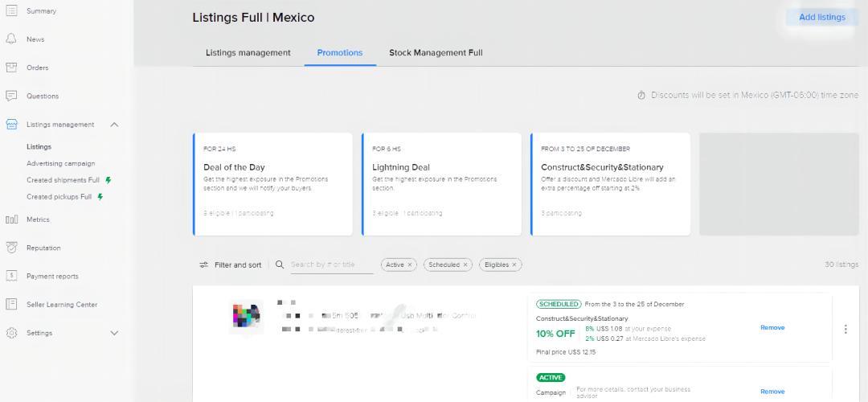Switch to the Stock Management Full tab
868x402 pixels.
click(x=436, y=53)
